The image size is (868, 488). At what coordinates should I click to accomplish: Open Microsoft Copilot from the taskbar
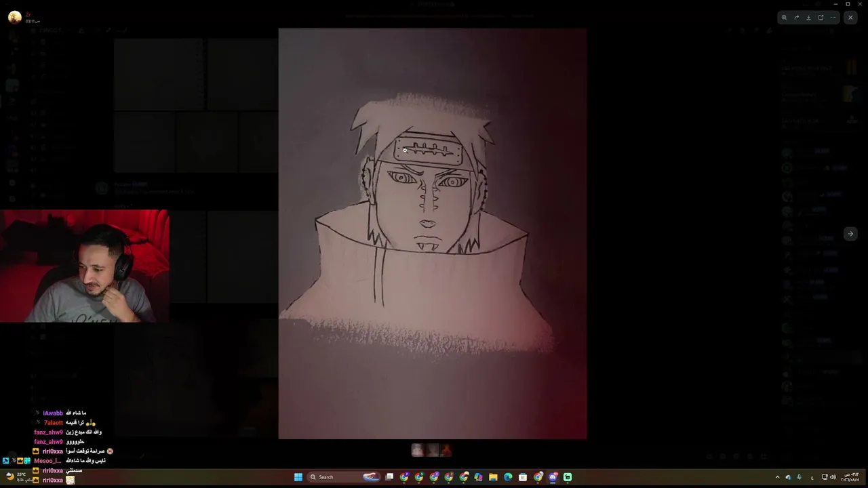479,477
